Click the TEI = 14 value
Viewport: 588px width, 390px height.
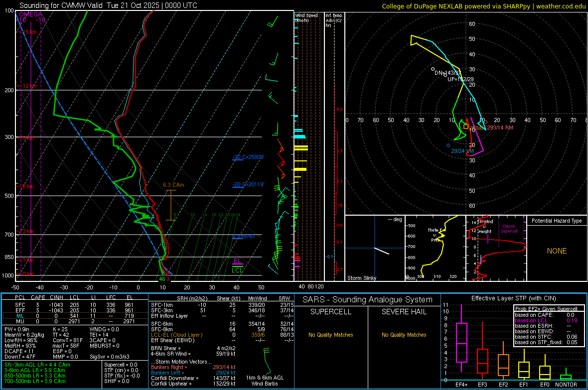99,335
